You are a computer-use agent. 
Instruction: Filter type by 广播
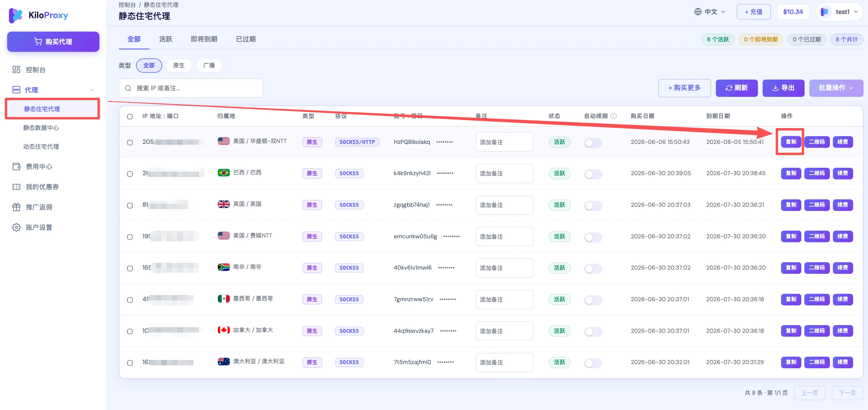pos(209,66)
